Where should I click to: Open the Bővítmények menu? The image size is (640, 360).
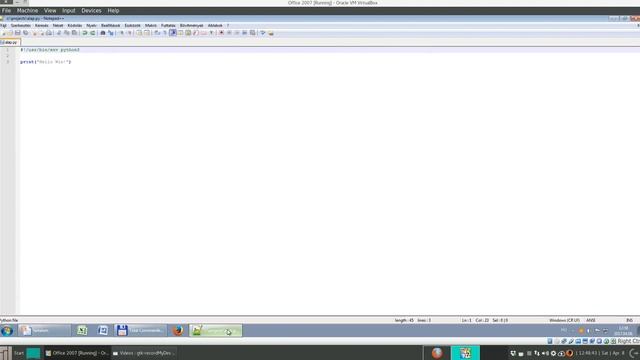coord(191,25)
